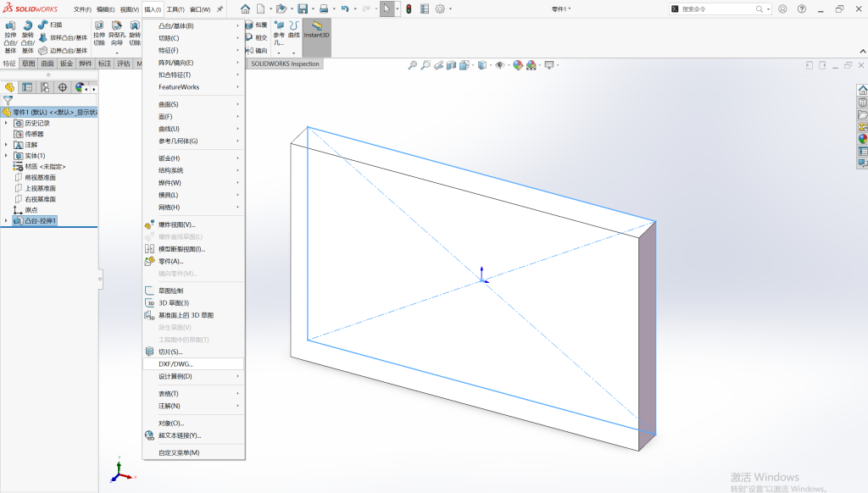Image resolution: width=868 pixels, height=493 pixels.
Task: Choose 3D 草图(3) menu entry
Action: [x=193, y=302]
